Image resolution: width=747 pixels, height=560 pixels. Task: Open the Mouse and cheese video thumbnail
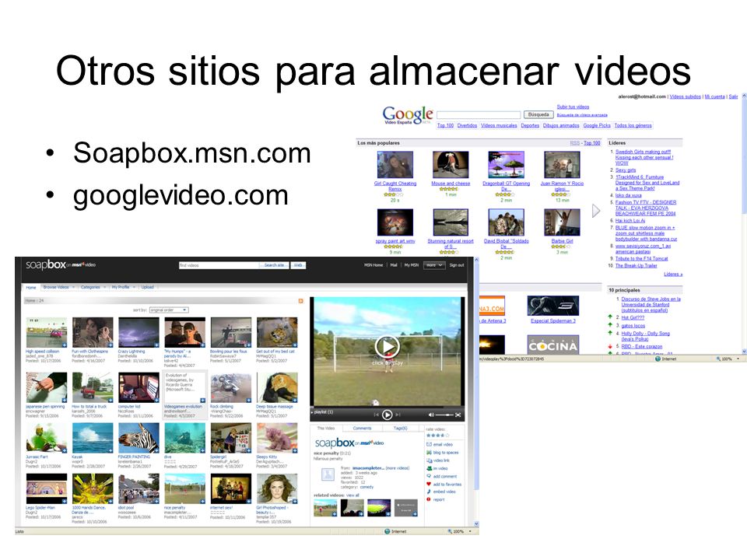[451, 164]
